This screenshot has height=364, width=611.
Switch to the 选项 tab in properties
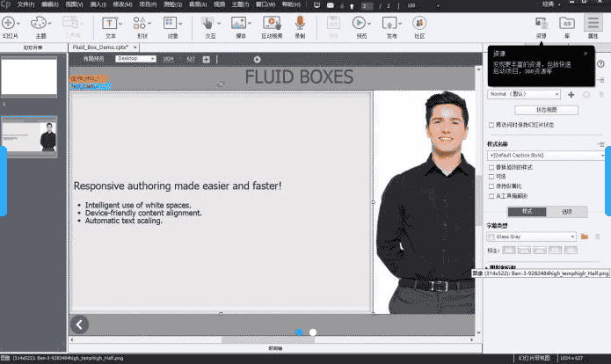567,211
